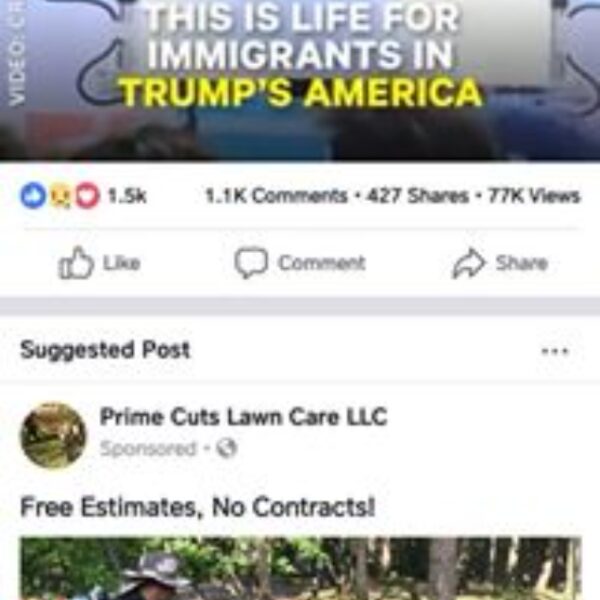Comment on the video post
The image size is (600, 600).
(300, 263)
